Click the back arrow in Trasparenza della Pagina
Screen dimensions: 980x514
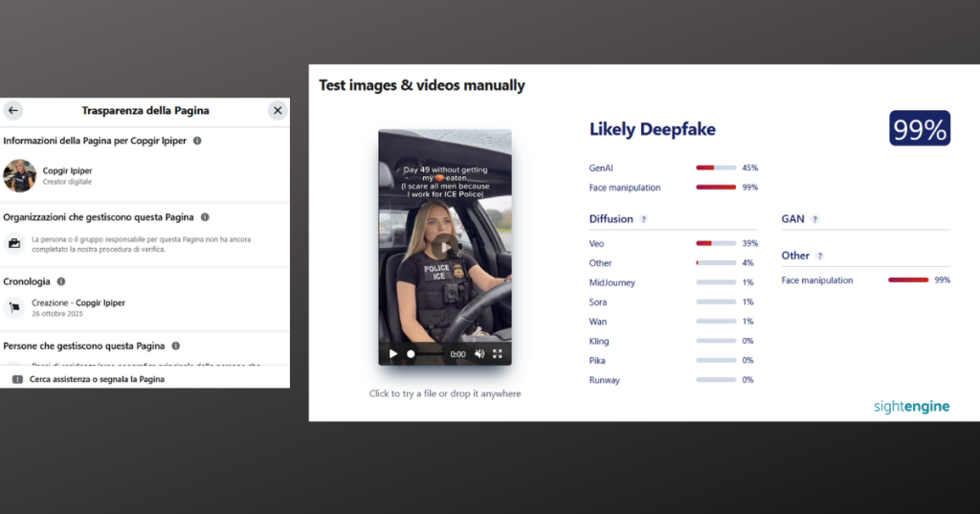pyautogui.click(x=13, y=110)
